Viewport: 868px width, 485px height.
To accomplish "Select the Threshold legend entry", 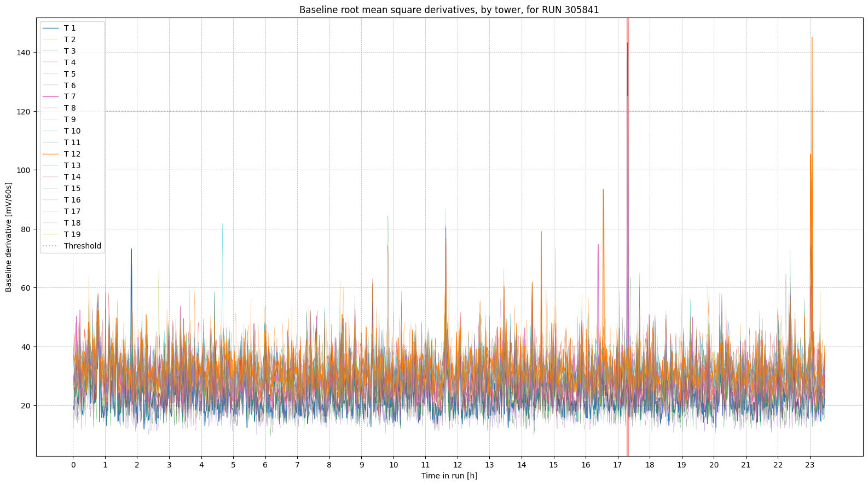I will point(82,246).
